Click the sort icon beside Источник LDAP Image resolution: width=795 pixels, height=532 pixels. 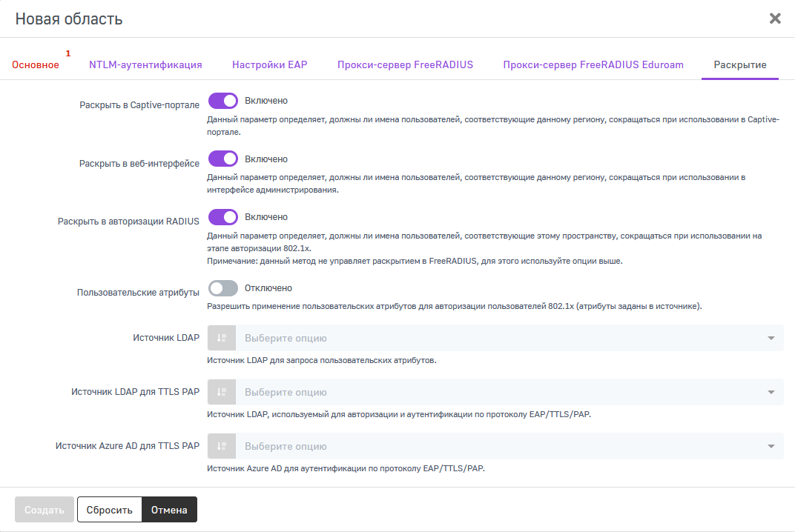(221, 338)
